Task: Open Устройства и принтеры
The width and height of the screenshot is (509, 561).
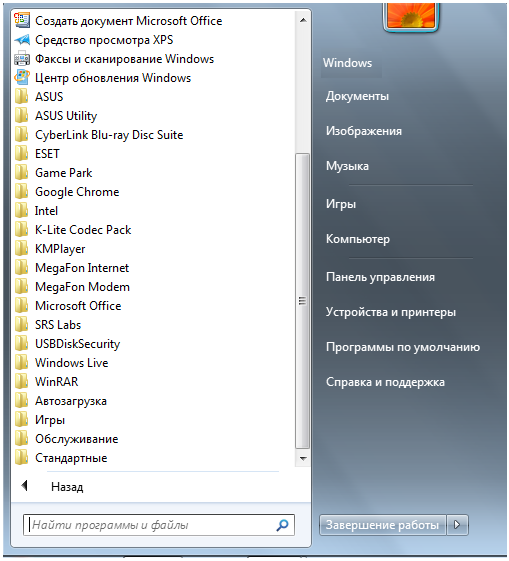Action: [391, 312]
